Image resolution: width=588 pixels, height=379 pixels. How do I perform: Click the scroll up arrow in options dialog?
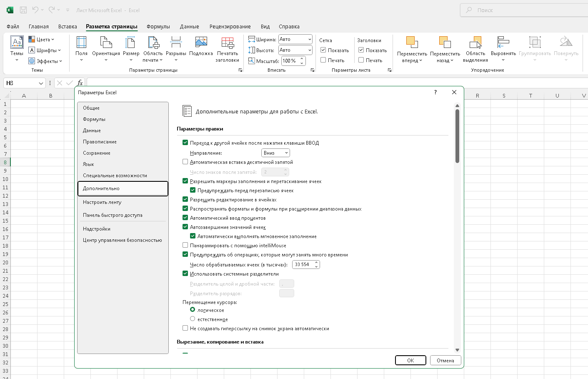tap(457, 105)
